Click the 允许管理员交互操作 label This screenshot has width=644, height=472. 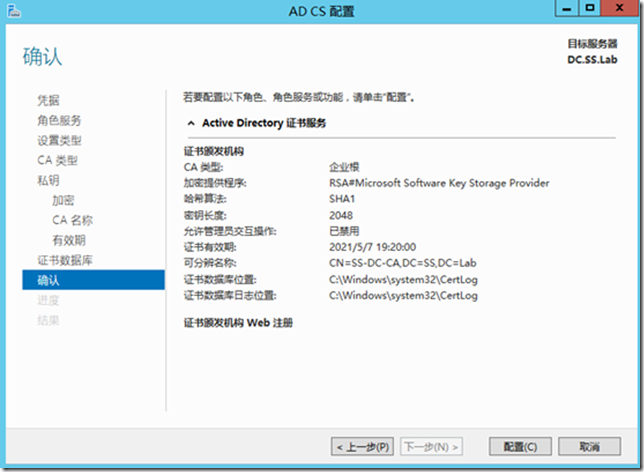click(x=230, y=231)
